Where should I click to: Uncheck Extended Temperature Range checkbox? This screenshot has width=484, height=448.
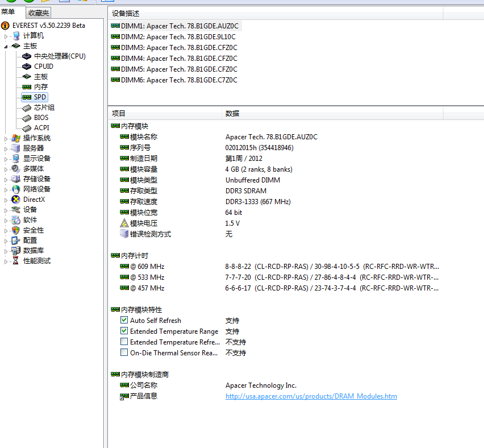click(x=124, y=331)
